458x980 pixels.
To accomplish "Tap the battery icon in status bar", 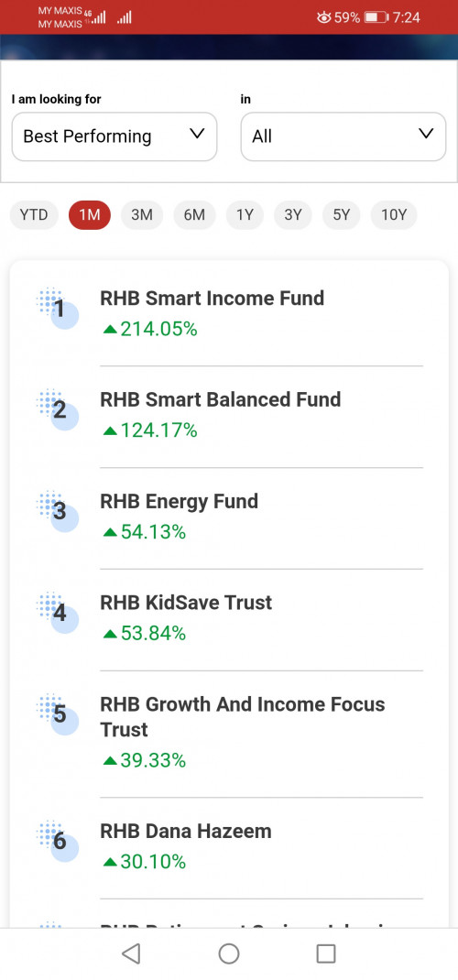I will coord(376,17).
